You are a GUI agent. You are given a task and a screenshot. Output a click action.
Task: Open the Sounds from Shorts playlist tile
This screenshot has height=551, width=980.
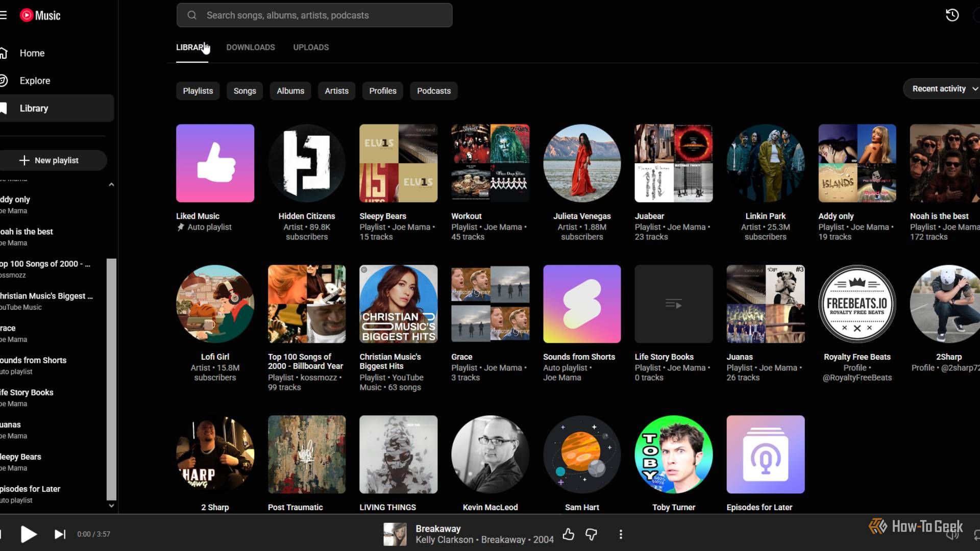pos(582,304)
